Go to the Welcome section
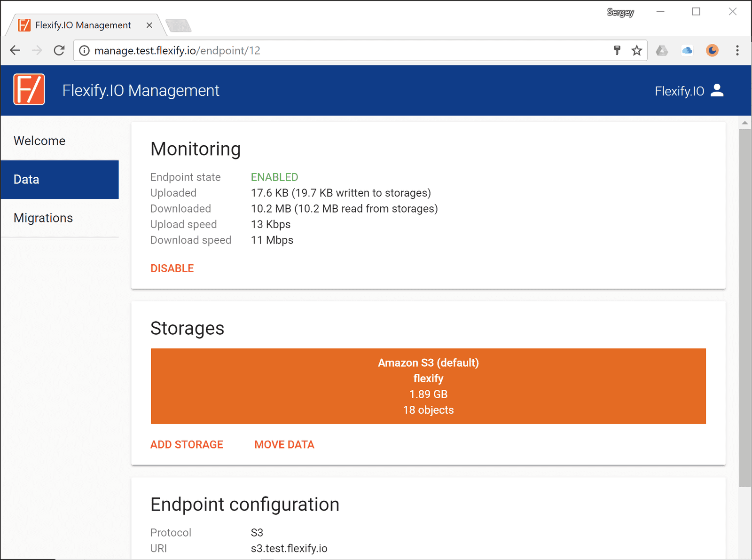Screen dimensions: 752x560 [39, 141]
